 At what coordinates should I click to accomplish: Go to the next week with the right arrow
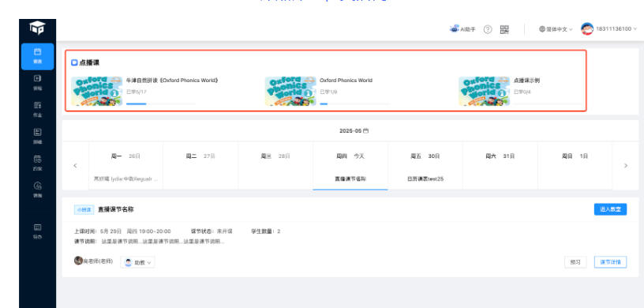point(626,166)
